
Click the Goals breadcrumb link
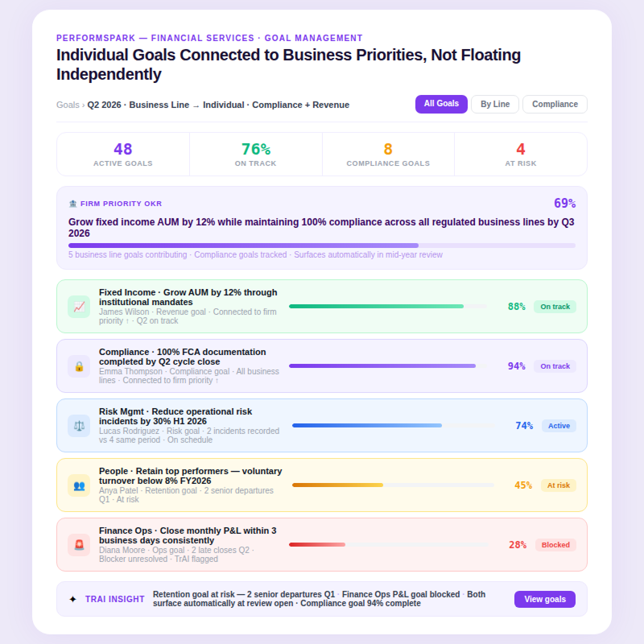click(68, 105)
